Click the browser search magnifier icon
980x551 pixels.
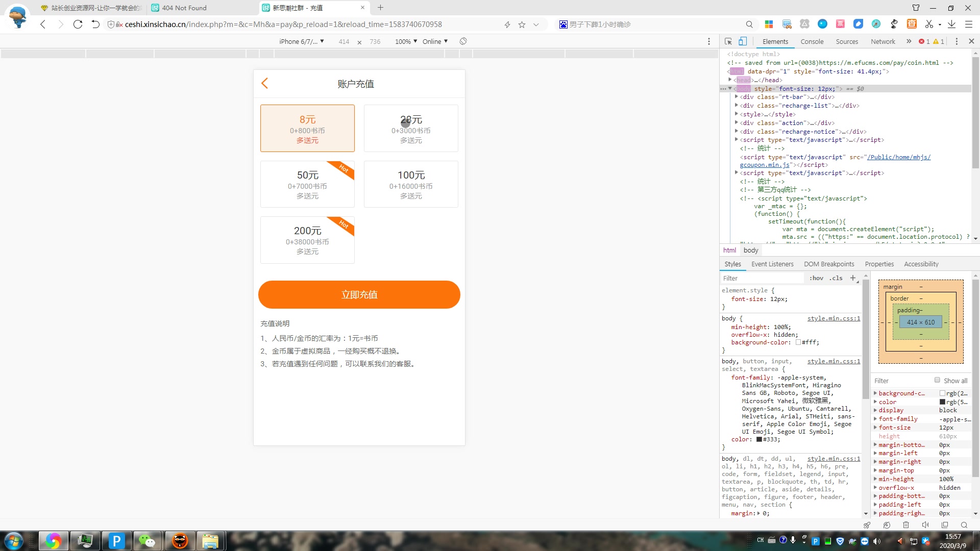point(749,24)
